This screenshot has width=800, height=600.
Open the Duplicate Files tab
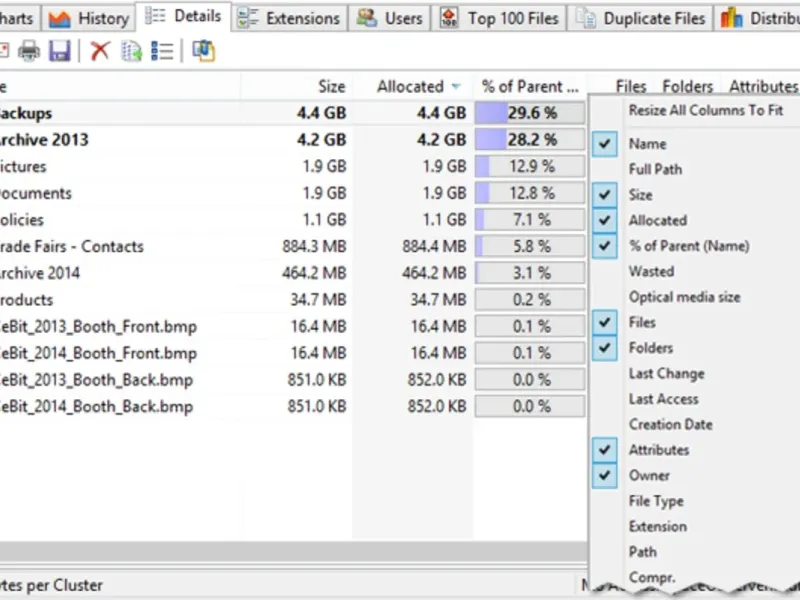640,18
